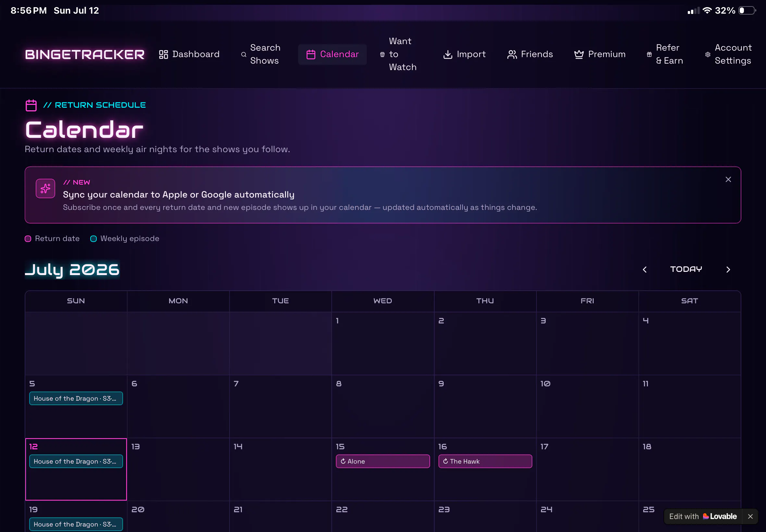Screen dimensions: 766x532
Task: Click the Refer & Earn gift icon
Action: [x=649, y=54]
